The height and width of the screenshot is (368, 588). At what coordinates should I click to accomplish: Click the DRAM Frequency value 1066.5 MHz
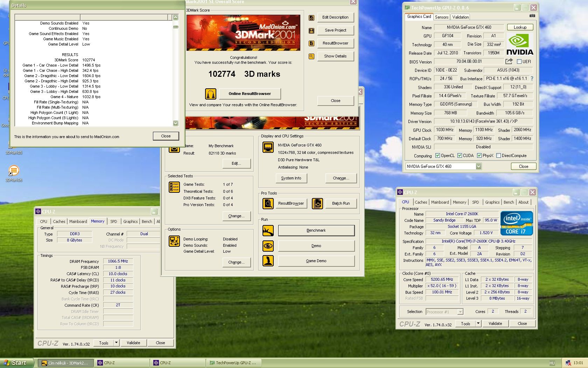pos(118,261)
